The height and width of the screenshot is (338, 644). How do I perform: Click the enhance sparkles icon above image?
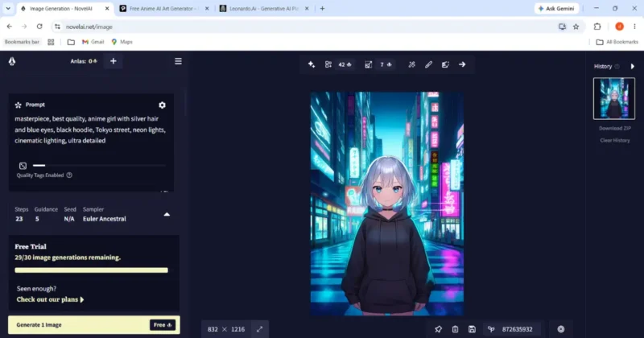[312, 64]
